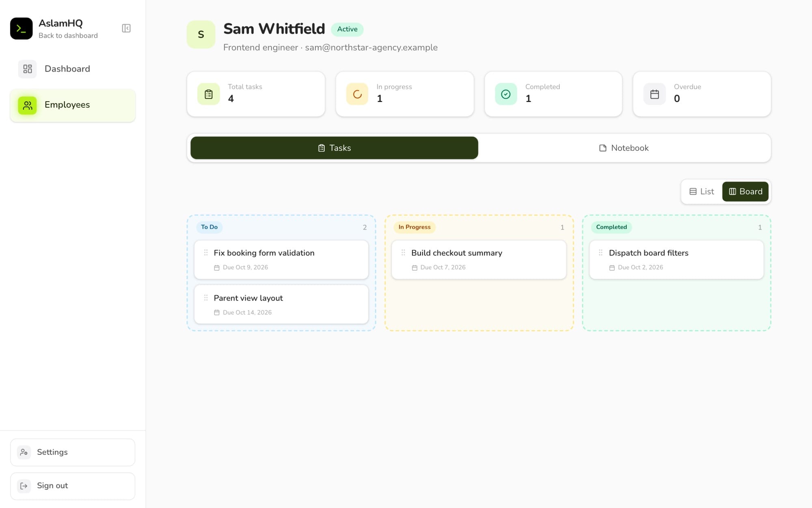Click the Sam Whitfield name heading
Viewport: 812px width, 508px height.
coord(274,29)
